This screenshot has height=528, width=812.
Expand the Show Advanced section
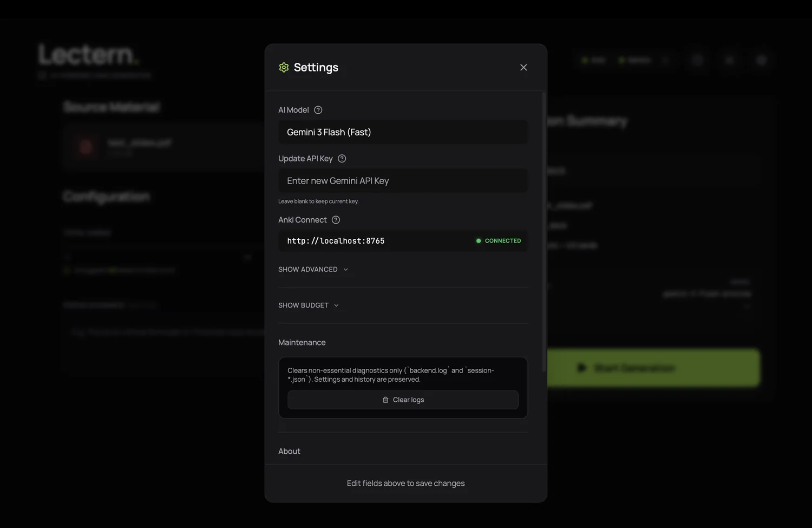click(x=308, y=269)
